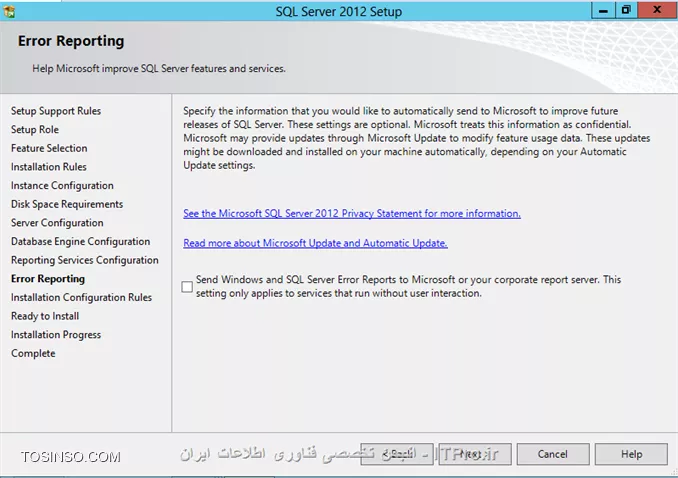Select the Server Configuration step
The height and width of the screenshot is (478, 678).
[57, 223]
